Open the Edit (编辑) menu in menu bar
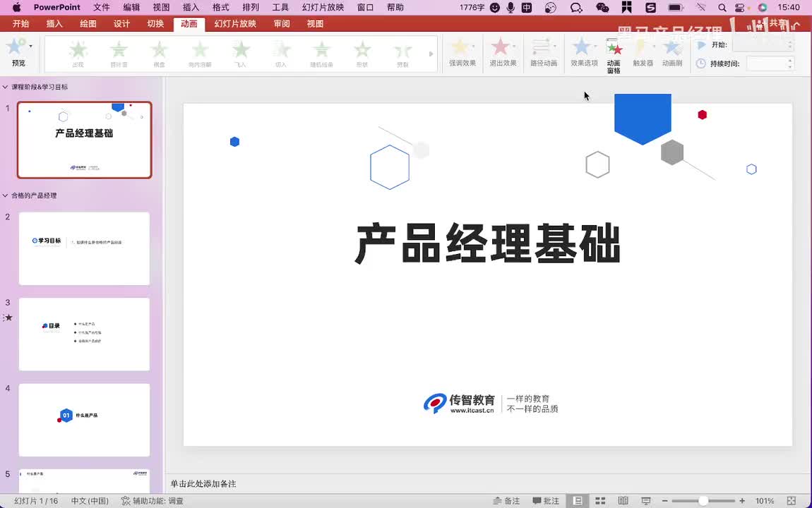 point(131,7)
